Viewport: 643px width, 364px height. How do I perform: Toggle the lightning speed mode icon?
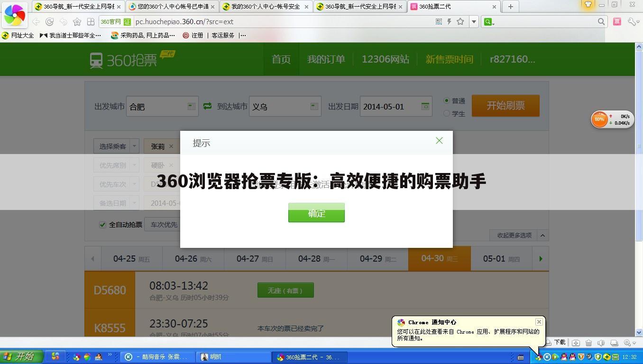tap(449, 21)
